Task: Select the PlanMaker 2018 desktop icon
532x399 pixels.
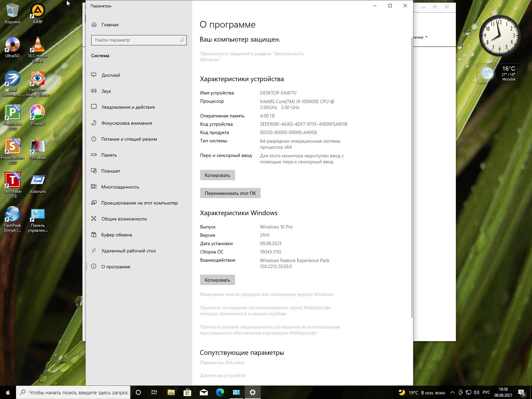Action: pos(13,118)
